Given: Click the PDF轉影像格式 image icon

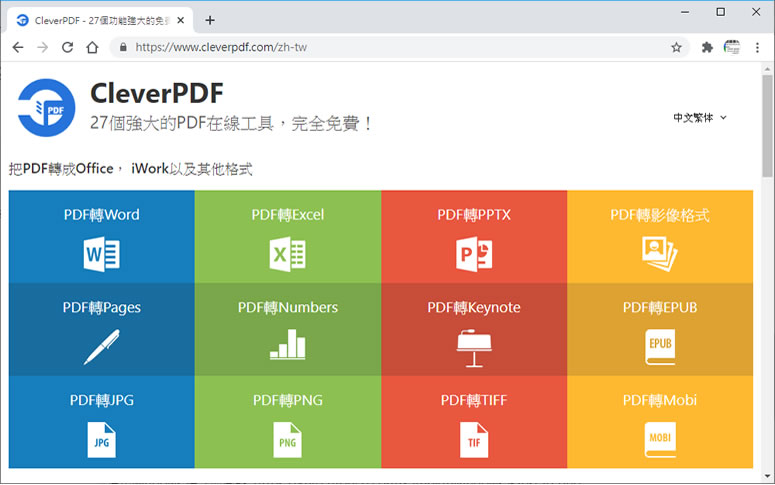Looking at the screenshot, I should click(x=660, y=256).
